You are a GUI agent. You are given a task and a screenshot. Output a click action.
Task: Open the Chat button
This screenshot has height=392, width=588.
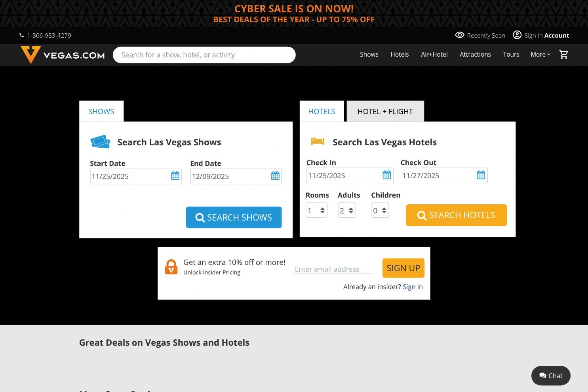pyautogui.click(x=551, y=376)
